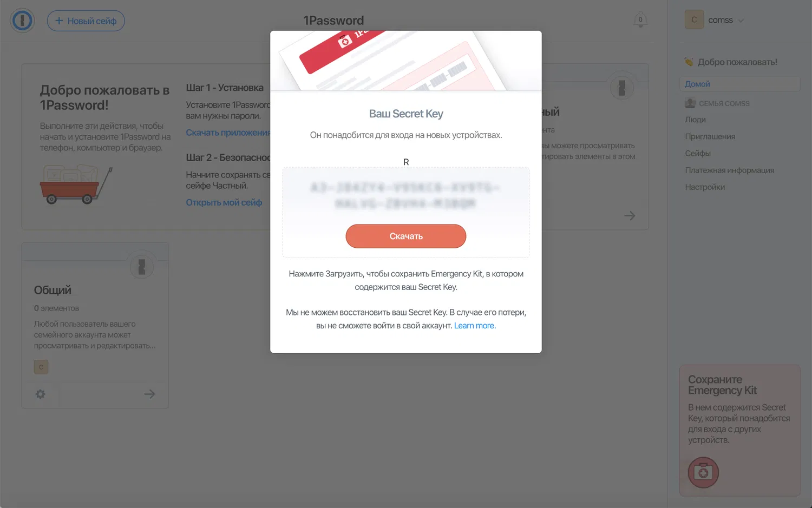This screenshot has width=812, height=508.
Task: Go to Сейфы in the sidebar
Action: 698,153
